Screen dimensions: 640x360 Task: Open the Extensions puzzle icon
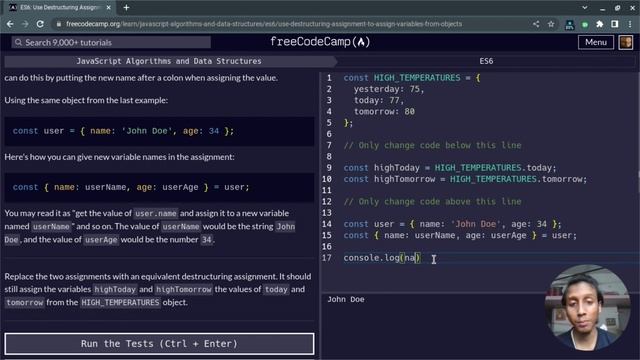[600, 24]
